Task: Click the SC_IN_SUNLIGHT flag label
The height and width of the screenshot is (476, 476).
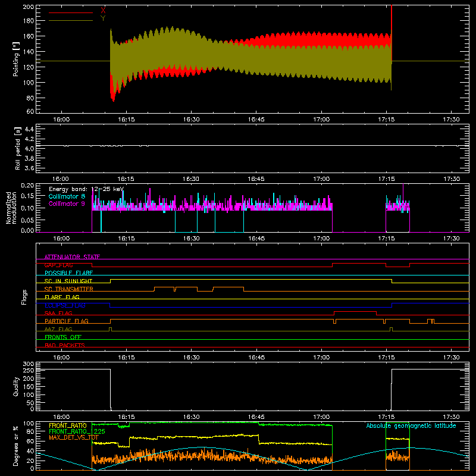Action: pos(68,281)
